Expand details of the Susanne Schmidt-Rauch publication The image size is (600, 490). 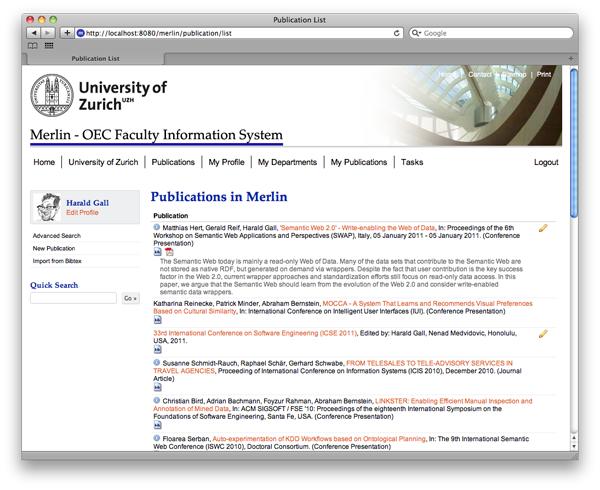coord(157,363)
